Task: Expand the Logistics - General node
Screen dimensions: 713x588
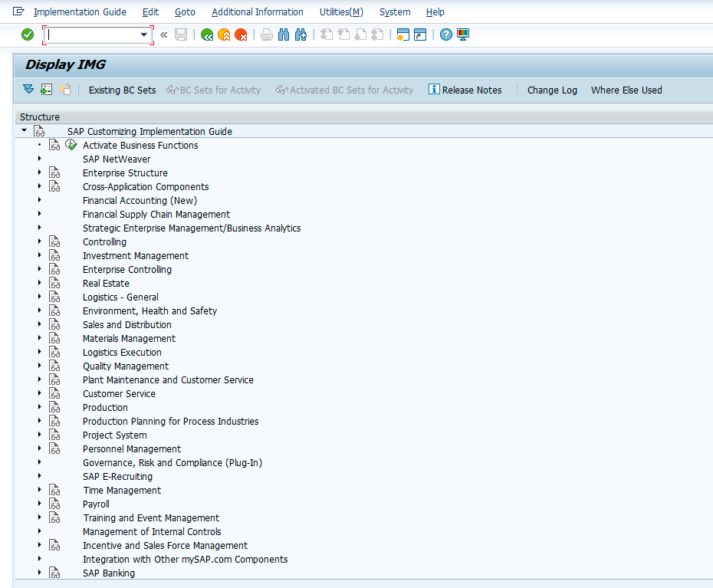Action: [40, 297]
